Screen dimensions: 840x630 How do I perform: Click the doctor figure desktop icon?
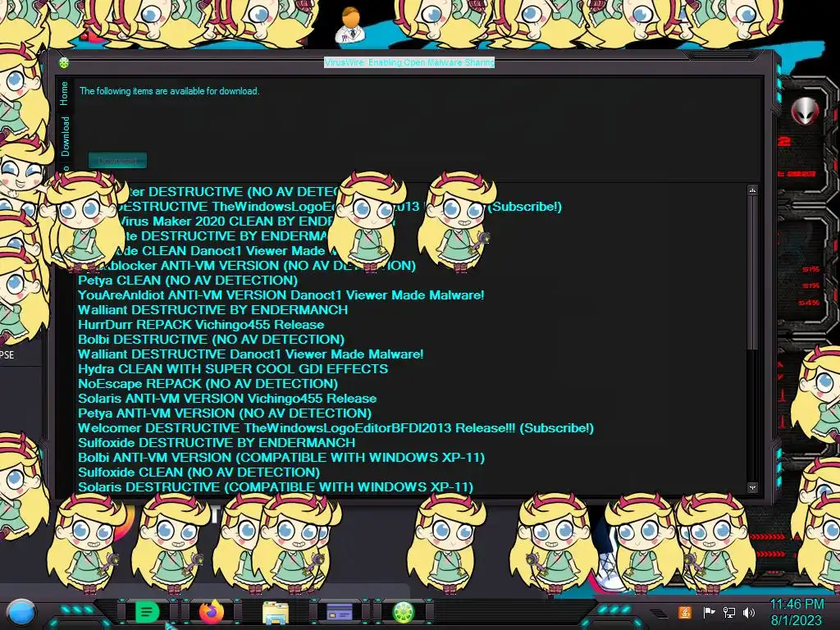pyautogui.click(x=350, y=25)
